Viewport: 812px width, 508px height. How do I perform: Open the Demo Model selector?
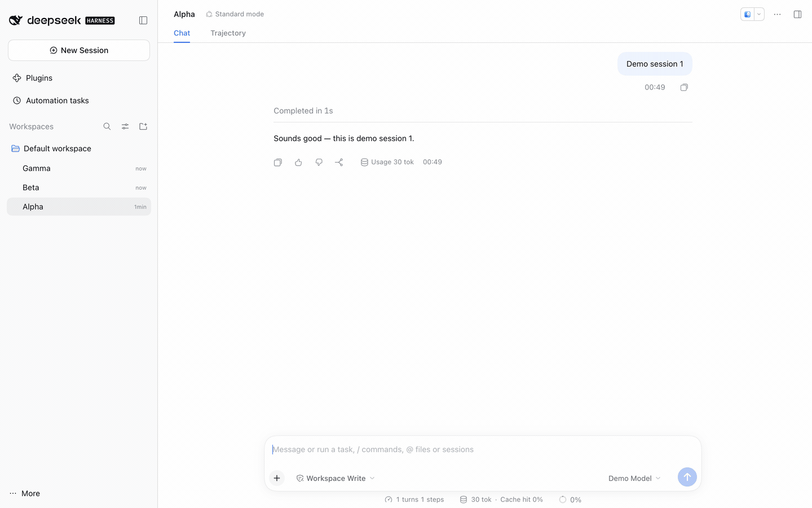tap(634, 478)
